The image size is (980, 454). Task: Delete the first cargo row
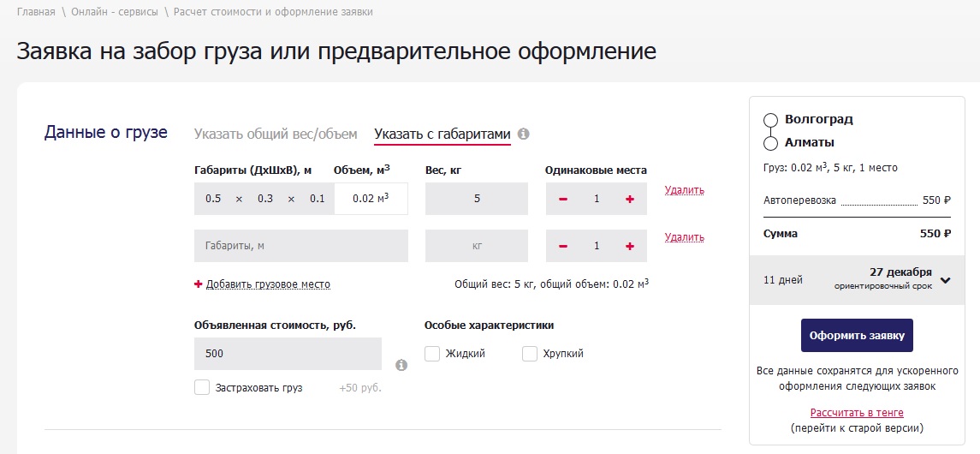(x=684, y=190)
